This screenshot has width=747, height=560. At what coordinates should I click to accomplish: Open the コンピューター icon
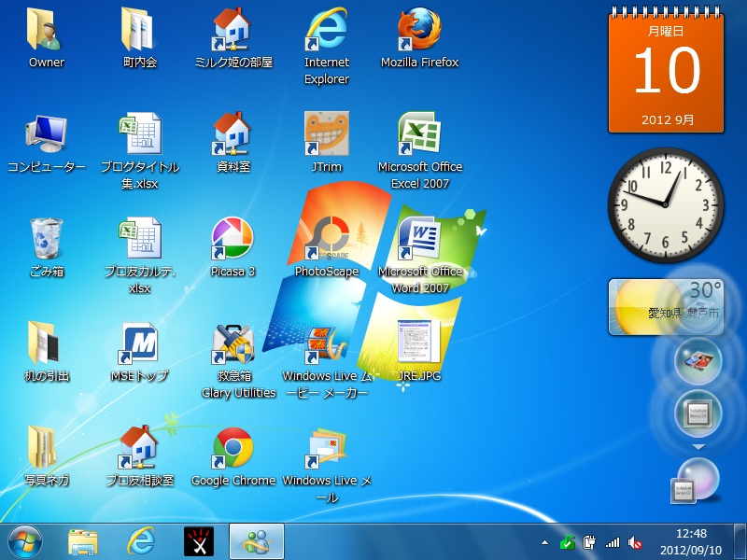click(x=46, y=143)
